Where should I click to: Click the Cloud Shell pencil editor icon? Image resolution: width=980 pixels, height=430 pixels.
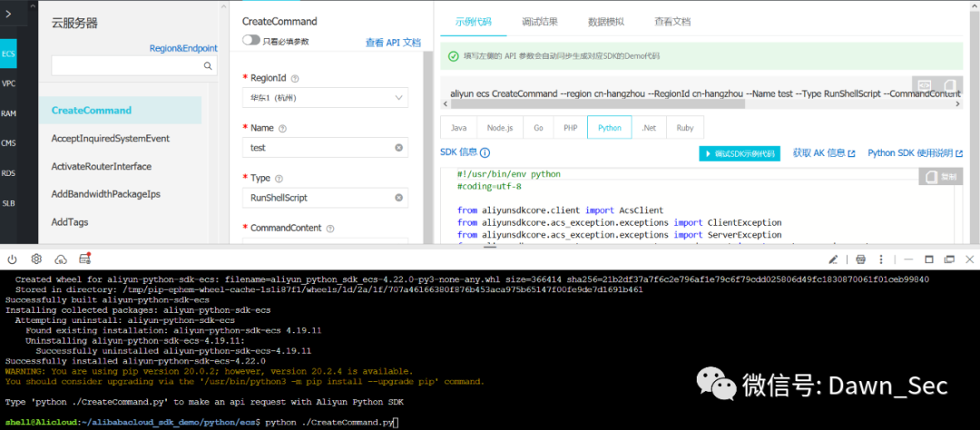tap(832, 259)
